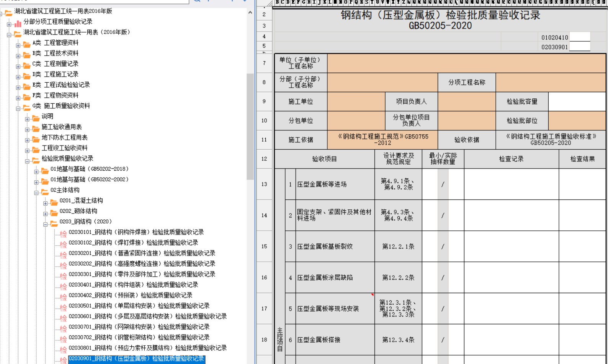Screen dimensions: 608x364
Task: Click the 工程竣工验收资料 folder icon
Action: coord(36,150)
